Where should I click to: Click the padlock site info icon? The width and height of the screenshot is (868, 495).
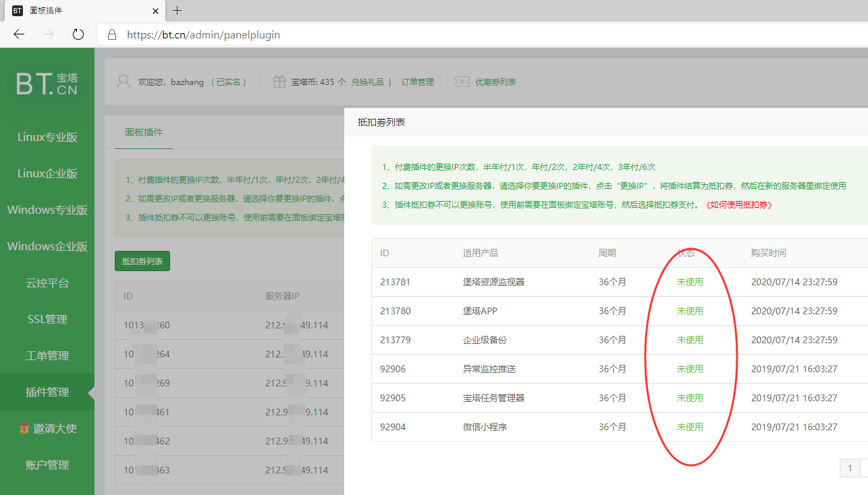pyautogui.click(x=112, y=34)
